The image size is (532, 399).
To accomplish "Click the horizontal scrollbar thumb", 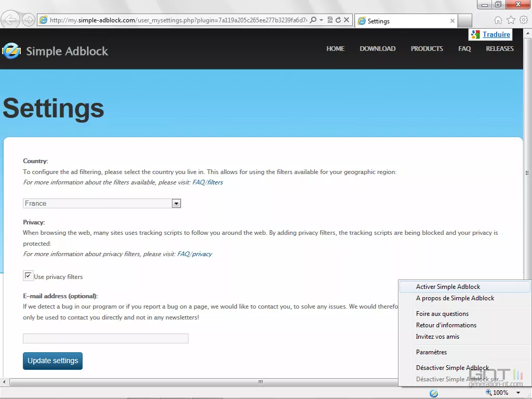I will 260,382.
